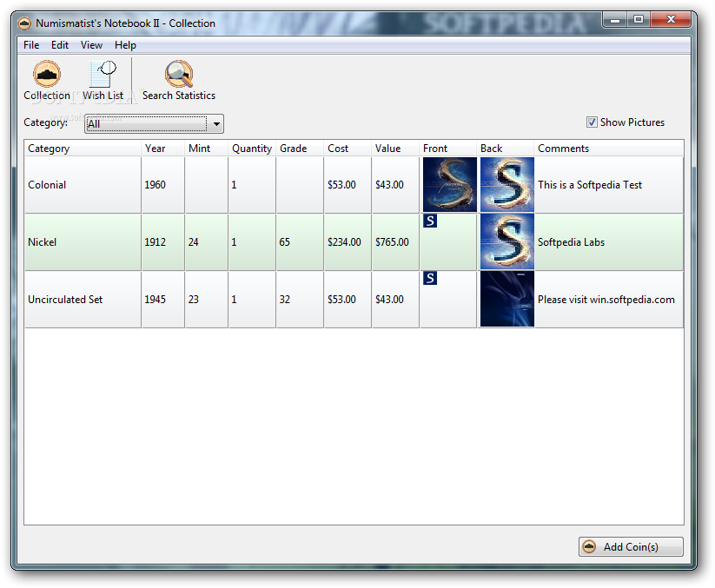
Task: Click comment 'Softpedia Labs'
Action: tap(571, 242)
